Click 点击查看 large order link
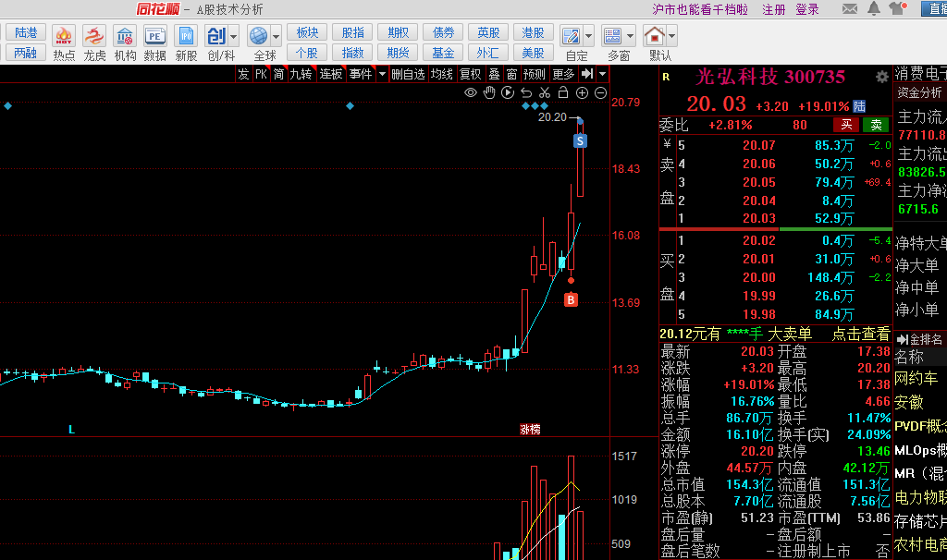 pos(861,334)
